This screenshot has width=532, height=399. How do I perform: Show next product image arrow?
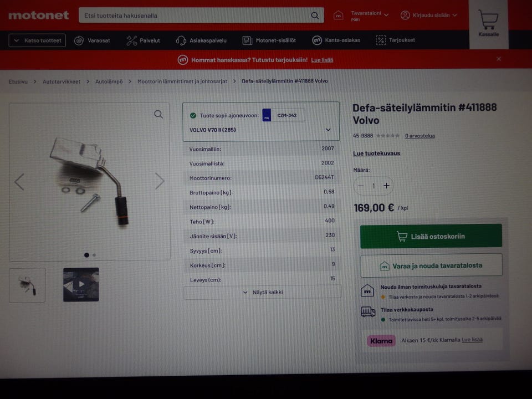160,181
